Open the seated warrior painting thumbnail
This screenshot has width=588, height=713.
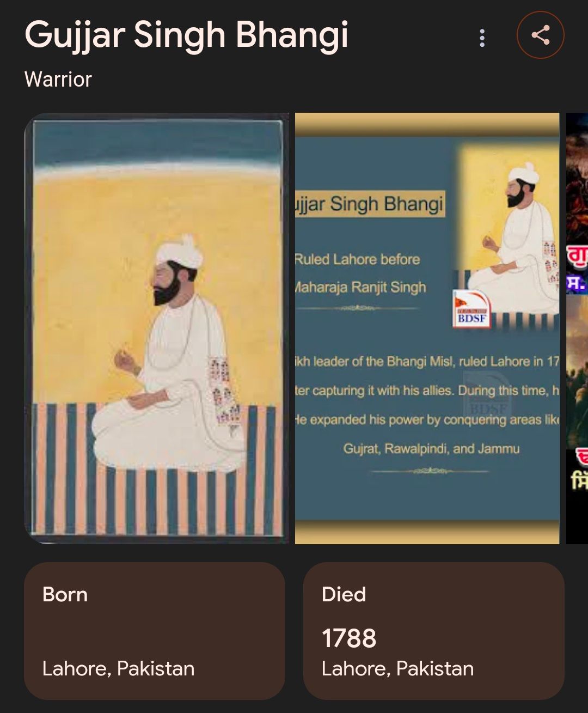[x=157, y=328]
